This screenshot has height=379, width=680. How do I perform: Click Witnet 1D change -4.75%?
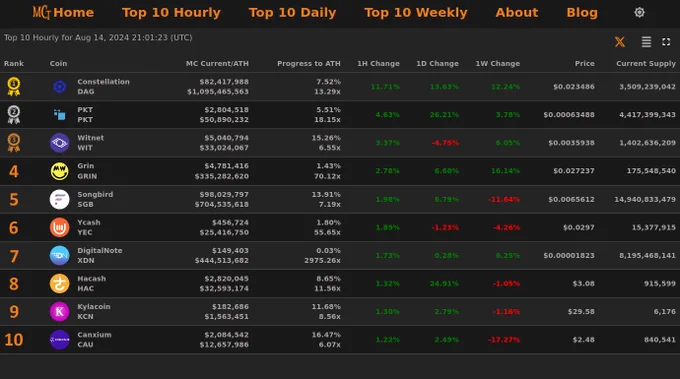pos(445,143)
